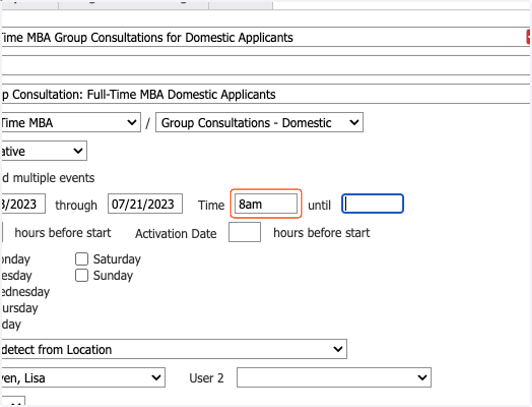Click the until label
Image resolution: width=532 pixels, height=407 pixels.
click(x=320, y=205)
